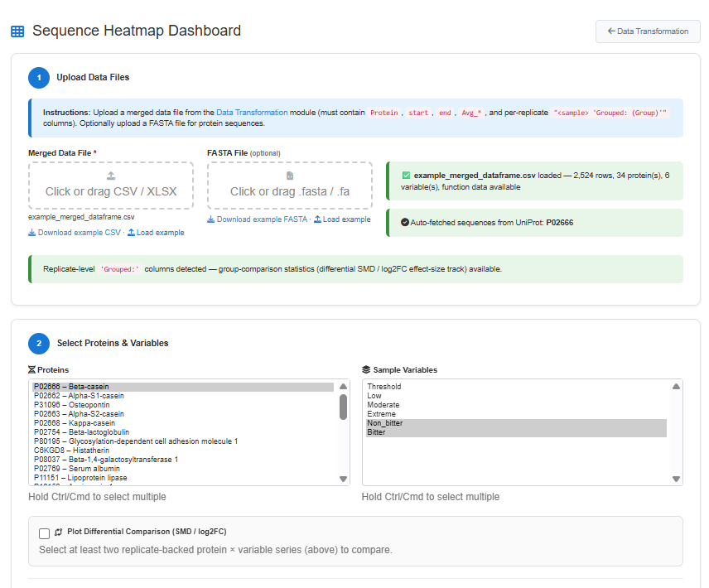Click the upload icon beside CSV Load example

(x=131, y=233)
